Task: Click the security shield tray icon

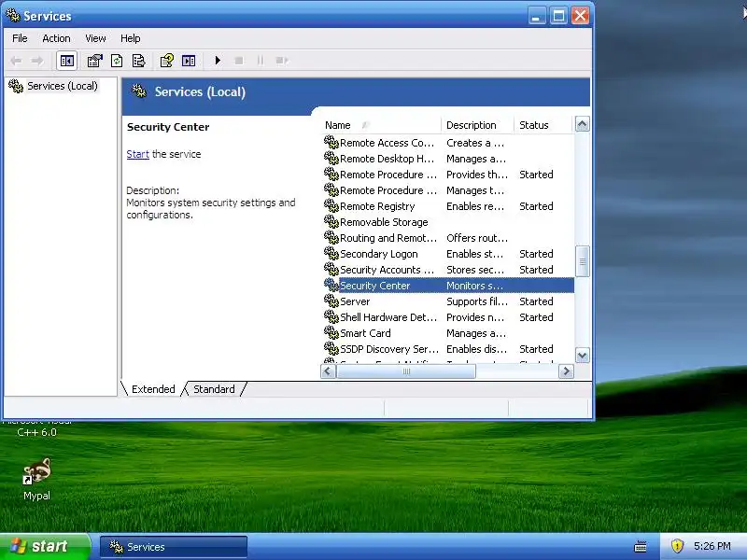Action: (x=677, y=546)
